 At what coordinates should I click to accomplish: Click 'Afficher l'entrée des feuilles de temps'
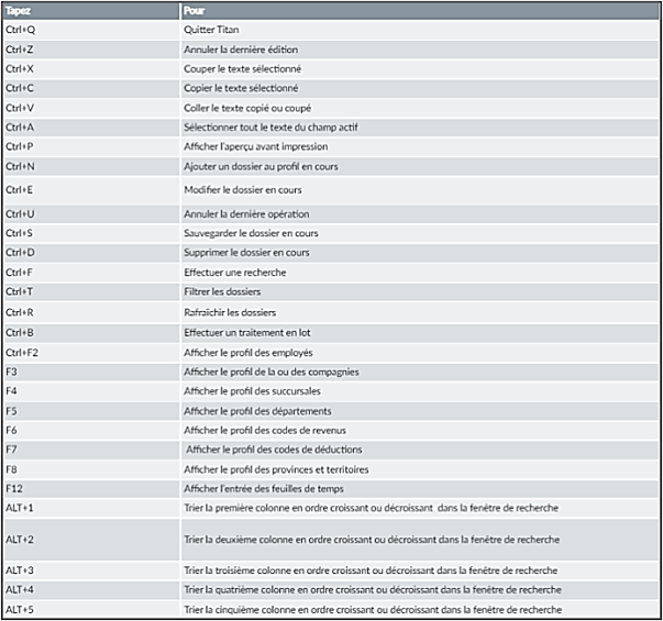(263, 489)
